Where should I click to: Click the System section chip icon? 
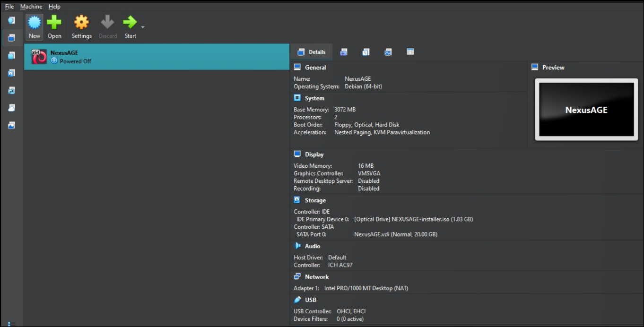pos(297,98)
